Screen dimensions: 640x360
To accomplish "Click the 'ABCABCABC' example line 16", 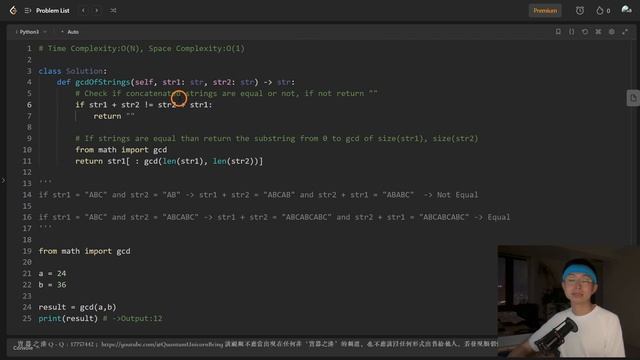I will pyautogui.click(x=274, y=218).
